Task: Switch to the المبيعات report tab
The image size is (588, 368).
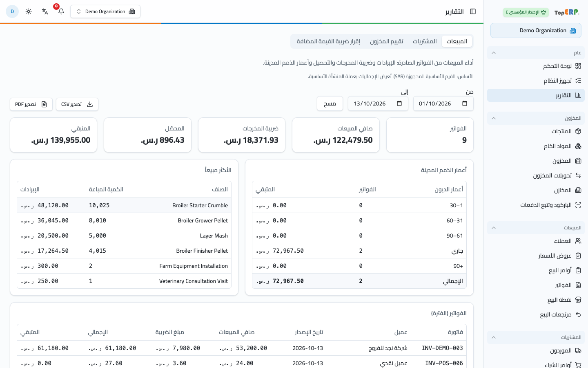Action: (x=457, y=41)
